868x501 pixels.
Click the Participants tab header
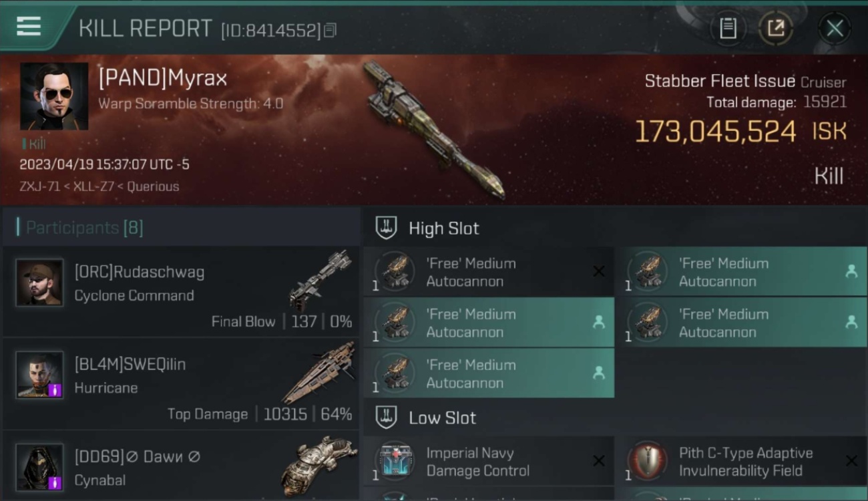(80, 228)
